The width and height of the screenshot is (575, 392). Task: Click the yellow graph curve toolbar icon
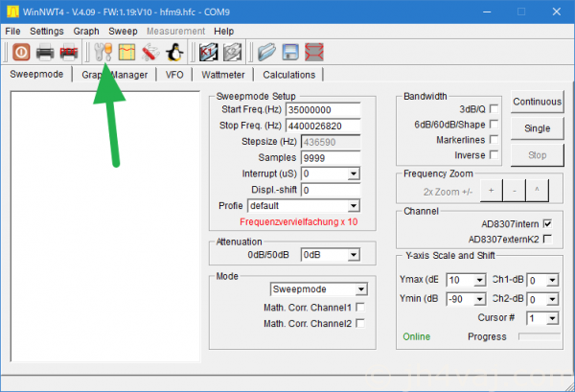126,52
